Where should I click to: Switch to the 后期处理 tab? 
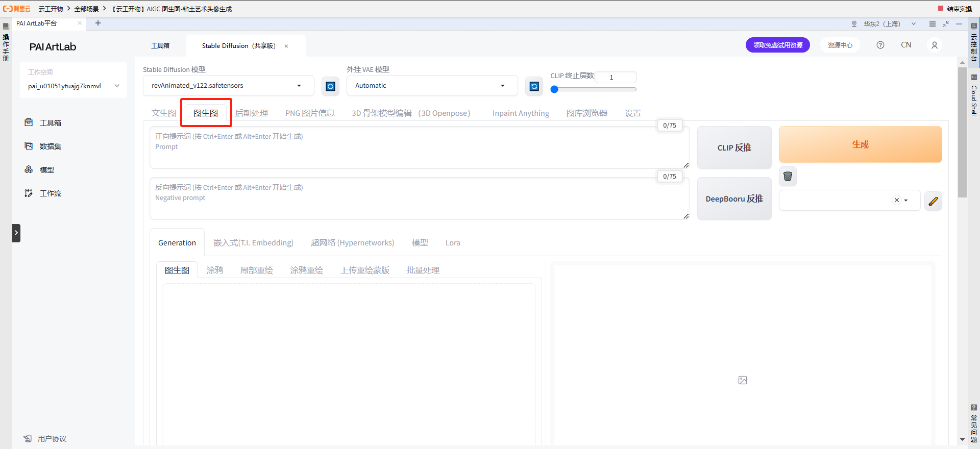tap(252, 113)
